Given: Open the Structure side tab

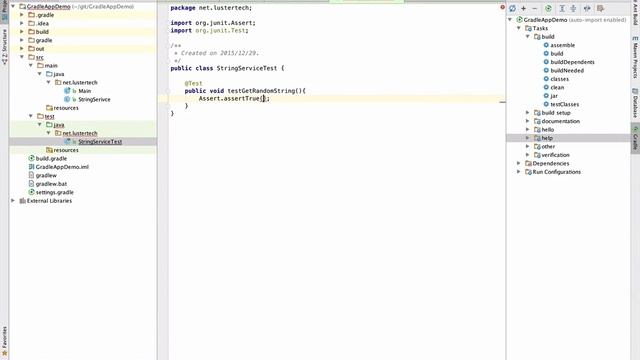Looking at the screenshot, I should click(4, 47).
